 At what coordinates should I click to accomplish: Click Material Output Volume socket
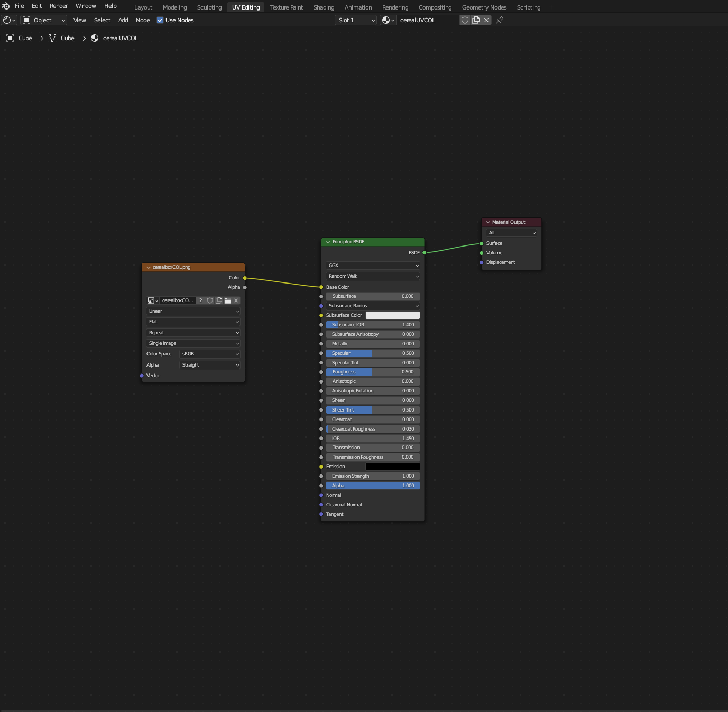pos(481,253)
